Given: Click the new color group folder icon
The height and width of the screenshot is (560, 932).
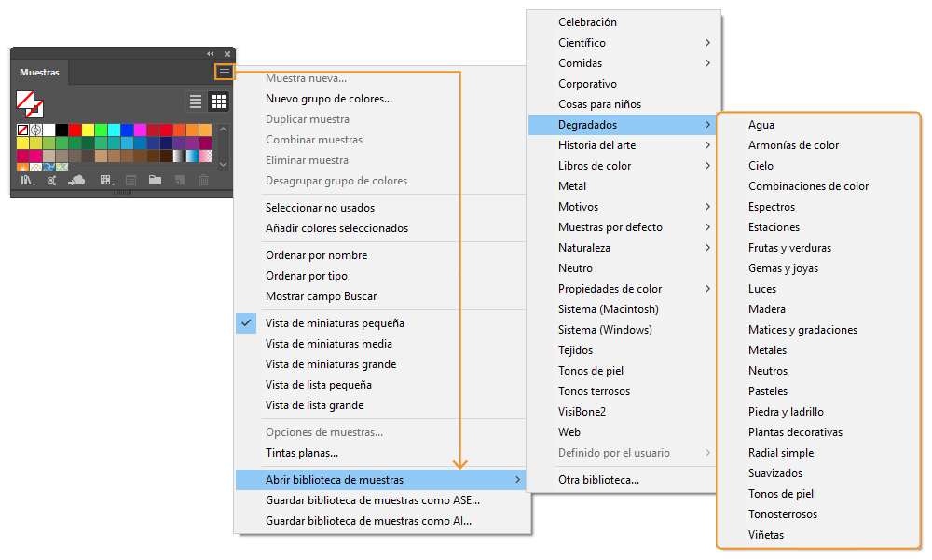Looking at the screenshot, I should pyautogui.click(x=155, y=180).
